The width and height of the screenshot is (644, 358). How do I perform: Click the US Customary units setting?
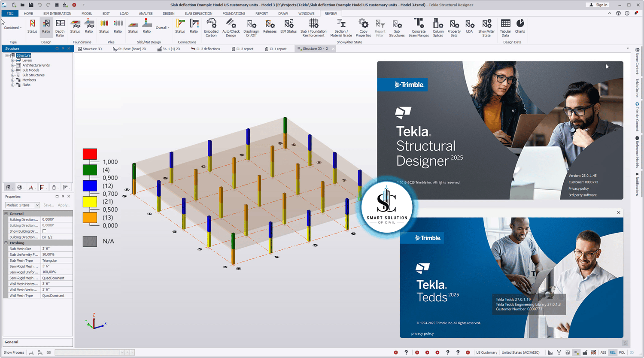(x=486, y=352)
